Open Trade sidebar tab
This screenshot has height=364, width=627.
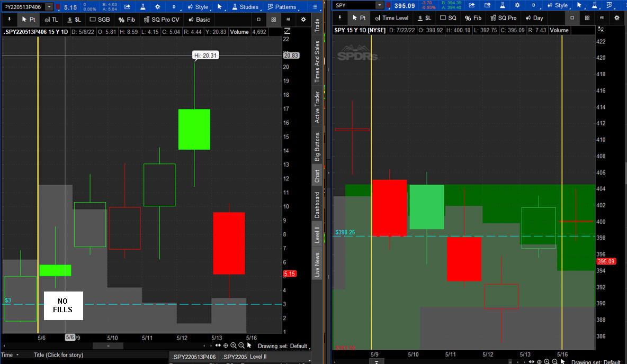coord(317,25)
